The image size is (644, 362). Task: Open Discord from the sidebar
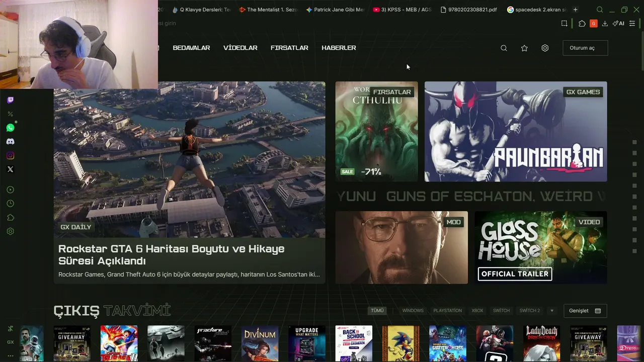(10, 142)
